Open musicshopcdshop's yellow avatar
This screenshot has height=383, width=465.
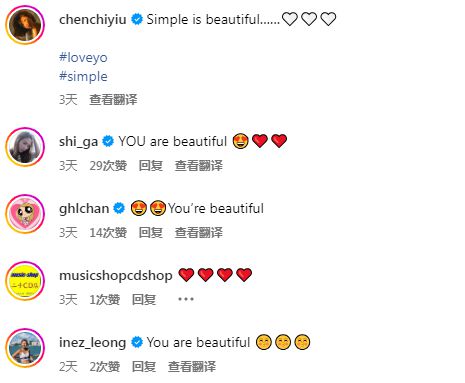point(25,281)
